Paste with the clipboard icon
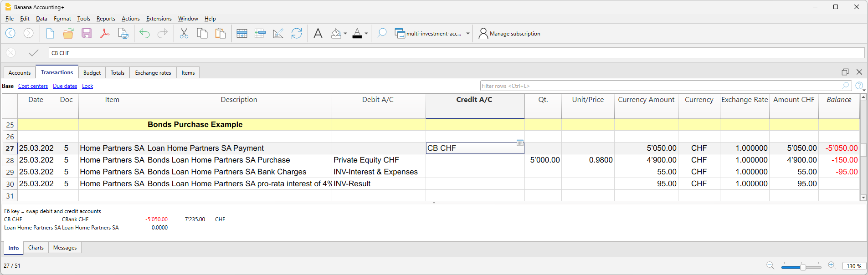The image size is (868, 275). click(x=221, y=33)
